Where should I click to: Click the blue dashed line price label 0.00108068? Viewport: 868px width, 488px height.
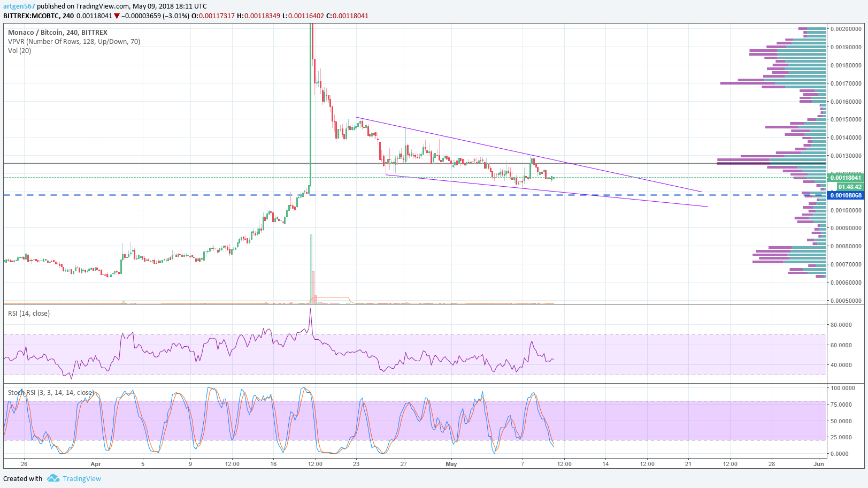tap(846, 195)
